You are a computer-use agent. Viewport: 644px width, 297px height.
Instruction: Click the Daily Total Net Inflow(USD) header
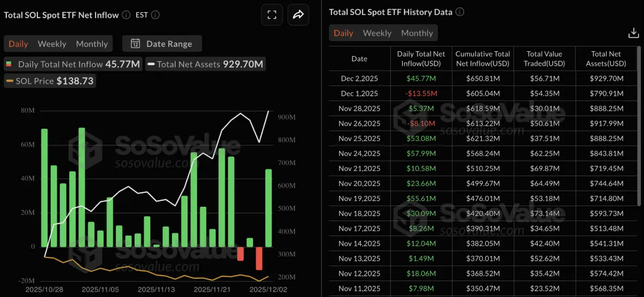pyautogui.click(x=421, y=58)
